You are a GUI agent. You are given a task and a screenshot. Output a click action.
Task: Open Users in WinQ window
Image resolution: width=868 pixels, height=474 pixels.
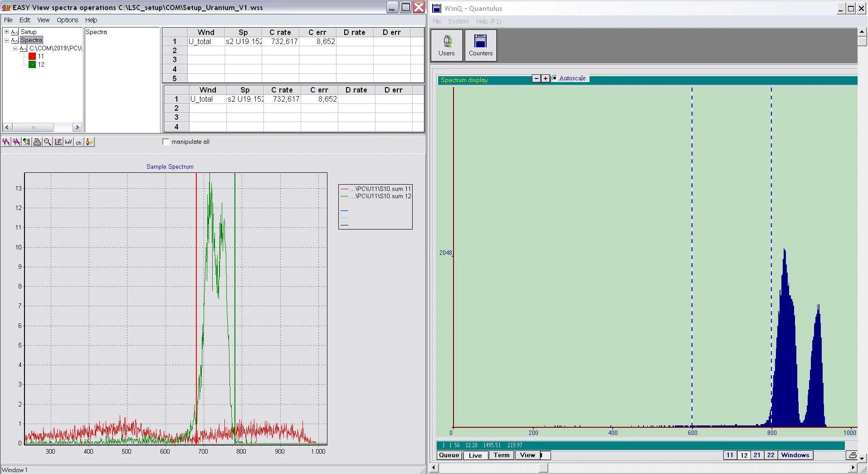(x=447, y=45)
